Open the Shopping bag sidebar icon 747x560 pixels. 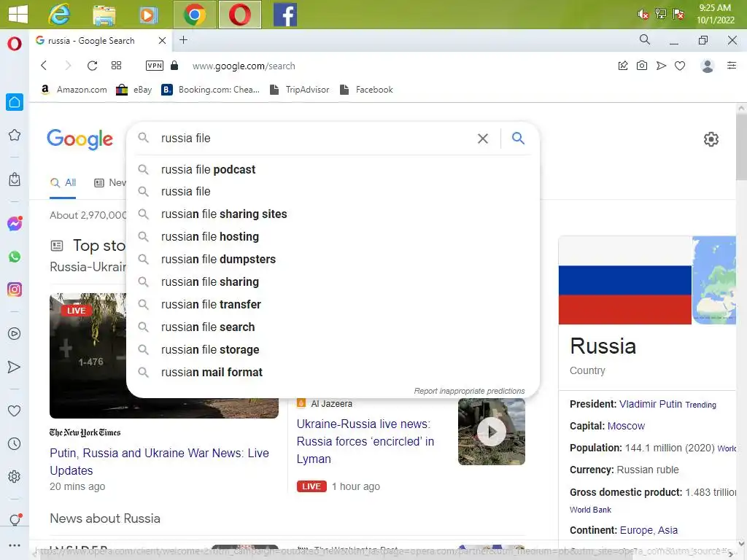(15, 179)
